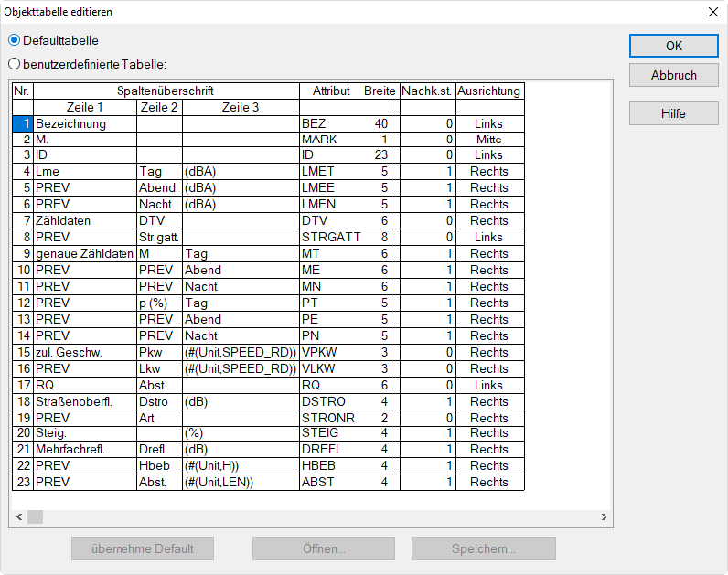728x575 pixels.
Task: Click the PE attribute cell
Action: click(345, 319)
